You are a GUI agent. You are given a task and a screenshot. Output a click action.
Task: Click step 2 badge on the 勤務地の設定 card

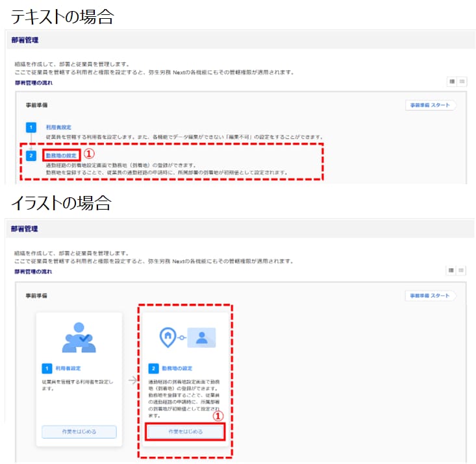click(153, 367)
